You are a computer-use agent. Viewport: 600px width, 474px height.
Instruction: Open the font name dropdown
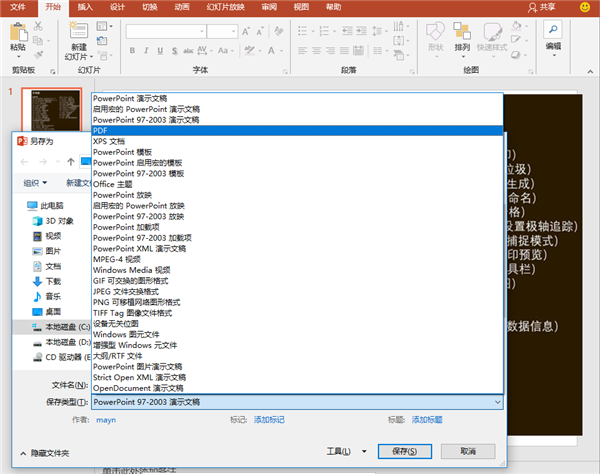point(202,31)
